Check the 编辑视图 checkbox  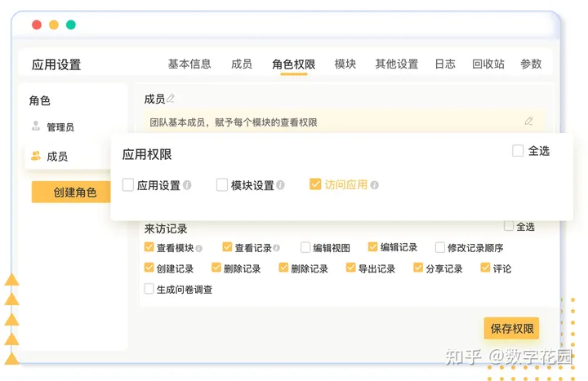tap(305, 247)
